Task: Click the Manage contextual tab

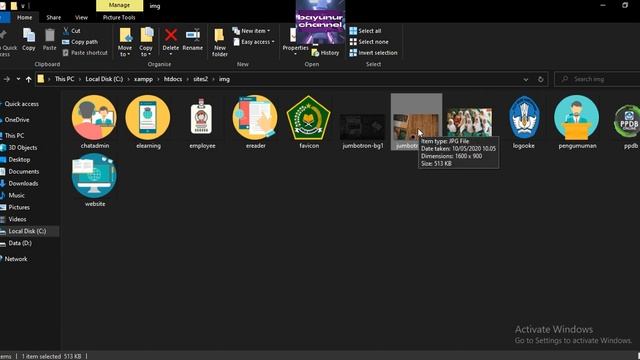Action: [119, 5]
